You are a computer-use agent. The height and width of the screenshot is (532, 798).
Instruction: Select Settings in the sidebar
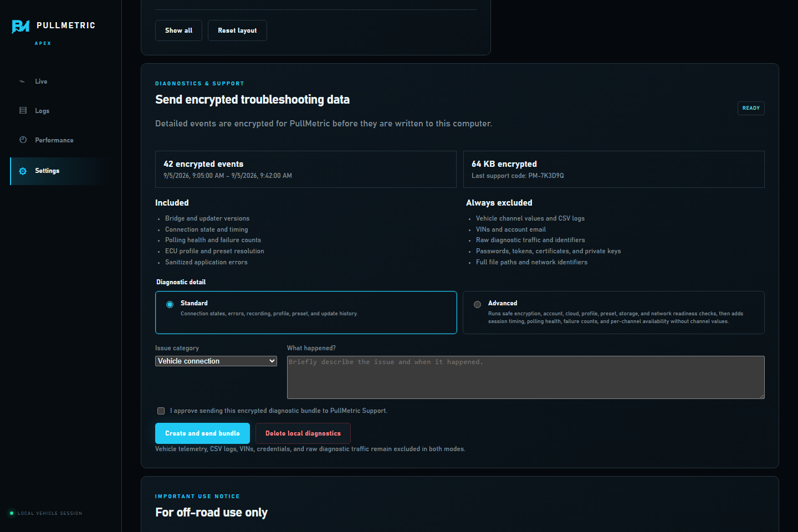60,171
